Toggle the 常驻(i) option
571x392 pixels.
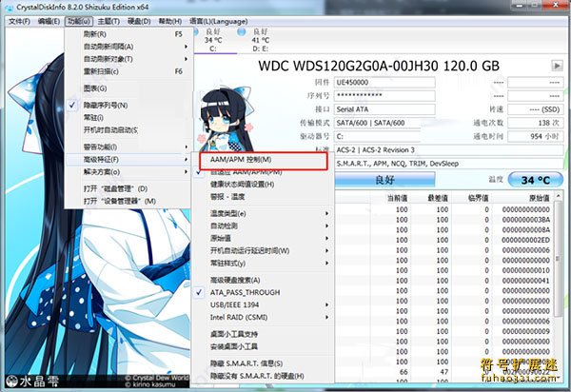coord(128,118)
